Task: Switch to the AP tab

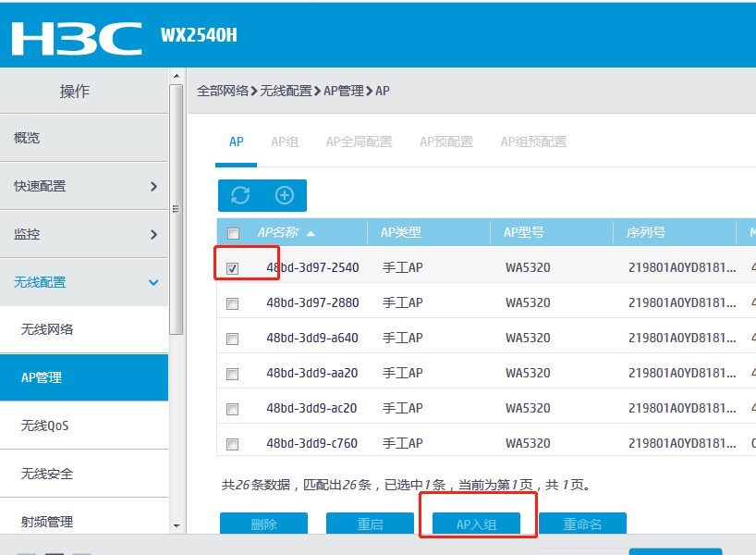Action: [237, 142]
